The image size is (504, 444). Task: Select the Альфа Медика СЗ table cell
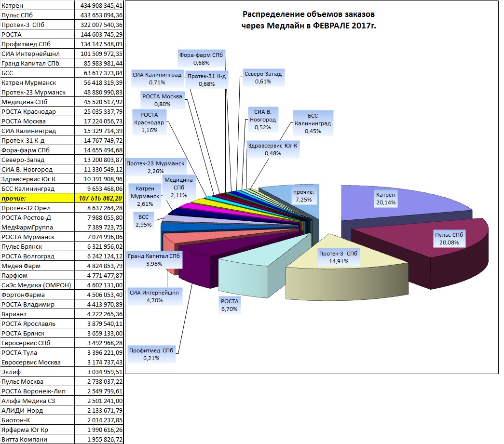click(37, 401)
